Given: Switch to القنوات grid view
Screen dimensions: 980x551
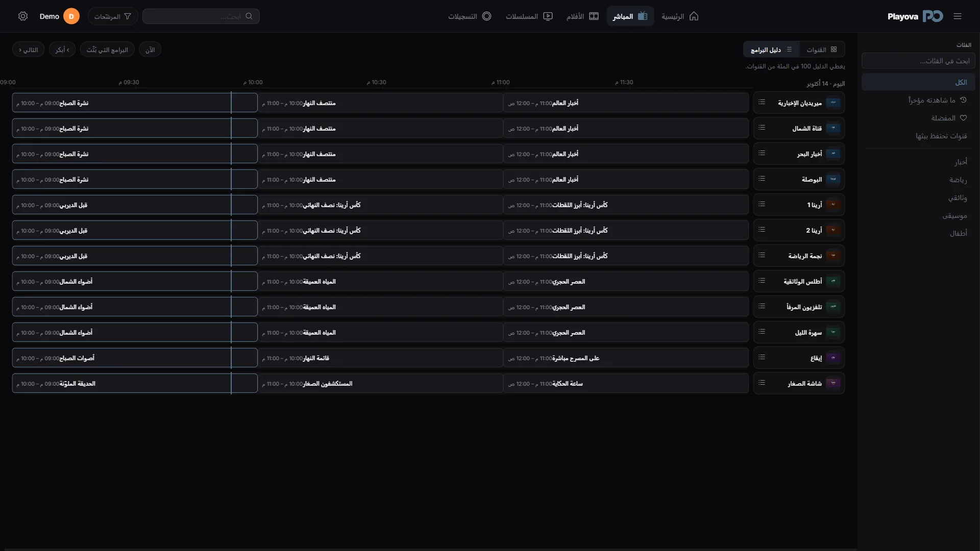Looking at the screenshot, I should pos(822,49).
